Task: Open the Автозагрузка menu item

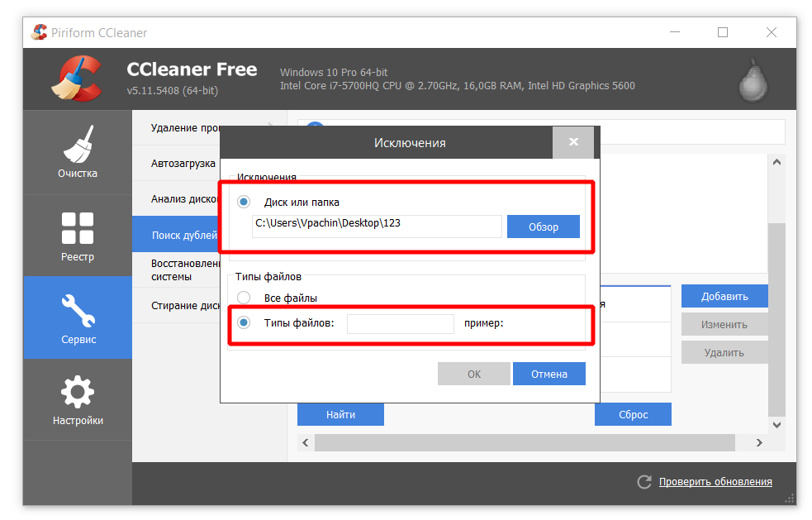Action: [183, 164]
